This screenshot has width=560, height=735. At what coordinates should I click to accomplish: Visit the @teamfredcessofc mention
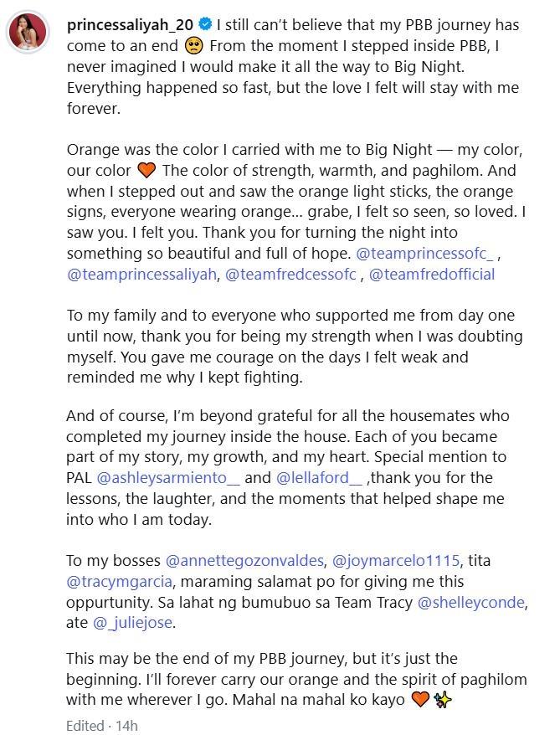[290, 274]
